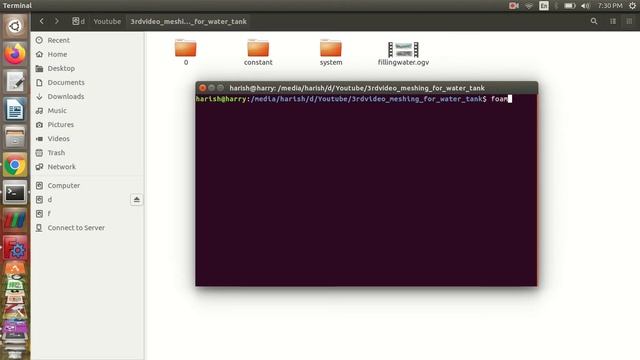Open the Wi-Fi network indicator
This screenshot has width=640, height=360.
coord(529,6)
